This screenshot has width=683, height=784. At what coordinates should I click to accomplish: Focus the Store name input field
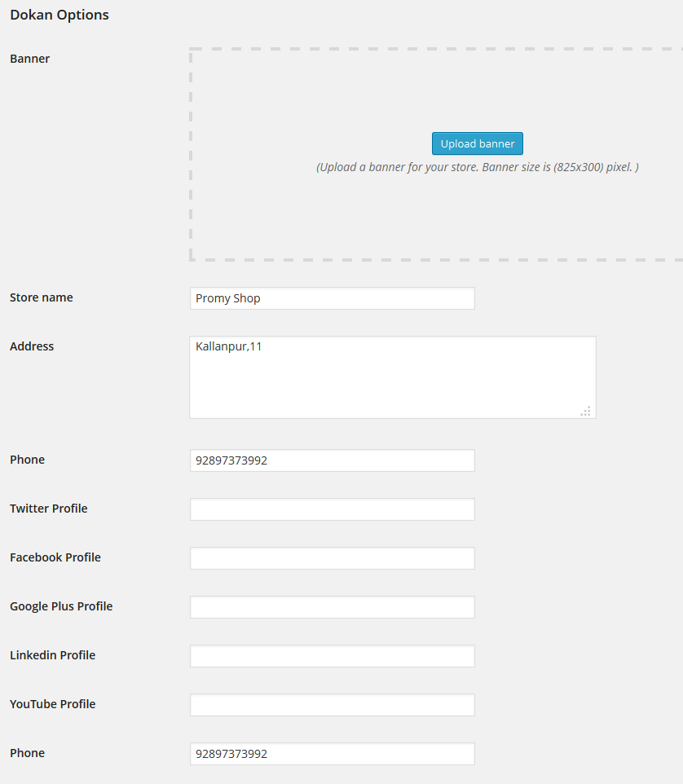(x=332, y=298)
